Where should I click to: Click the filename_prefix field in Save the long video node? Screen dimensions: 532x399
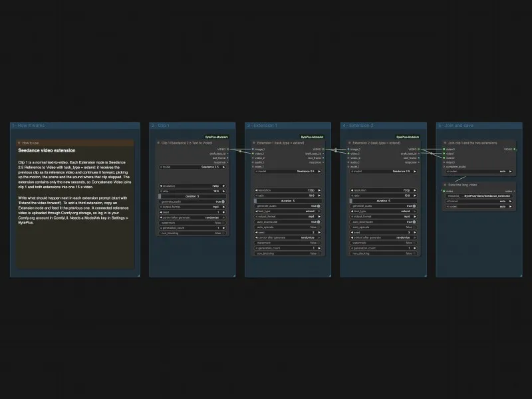coord(479,196)
